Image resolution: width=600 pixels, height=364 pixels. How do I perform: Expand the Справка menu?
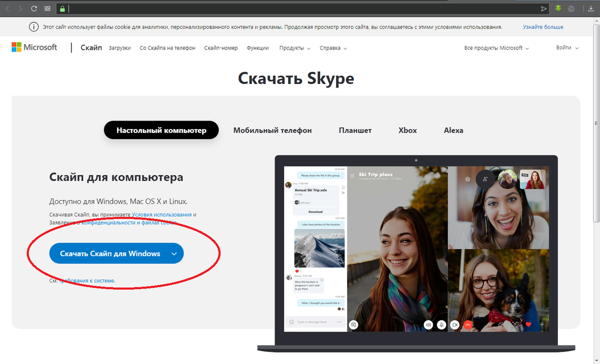pyautogui.click(x=333, y=48)
